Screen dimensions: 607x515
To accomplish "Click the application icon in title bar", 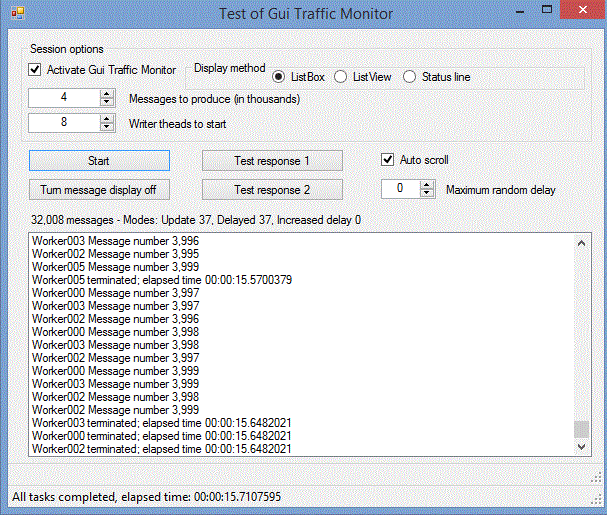I will (x=17, y=13).
